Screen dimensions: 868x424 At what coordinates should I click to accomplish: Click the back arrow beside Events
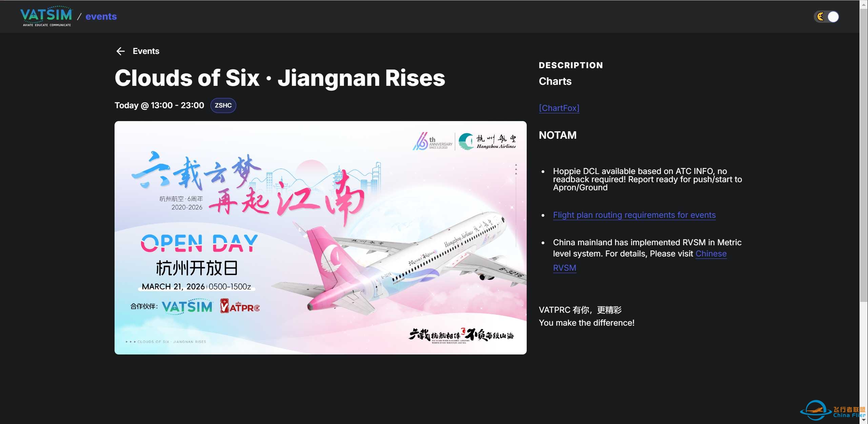point(120,51)
